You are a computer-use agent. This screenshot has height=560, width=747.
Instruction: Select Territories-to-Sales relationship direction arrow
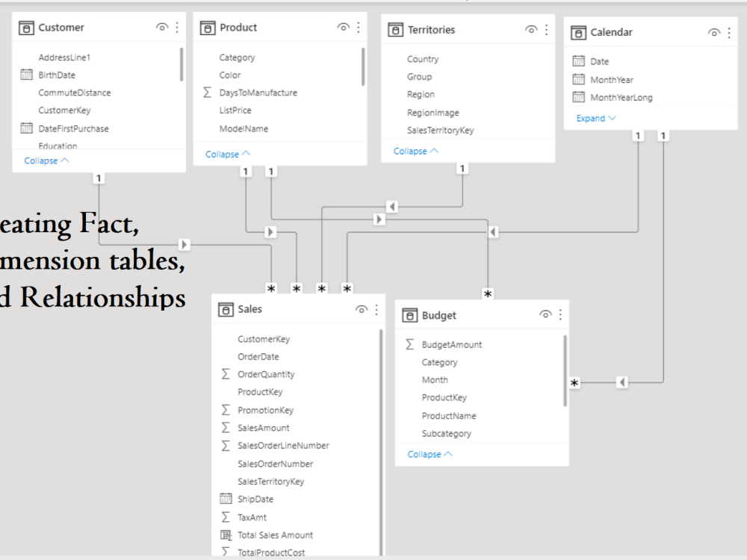(391, 207)
